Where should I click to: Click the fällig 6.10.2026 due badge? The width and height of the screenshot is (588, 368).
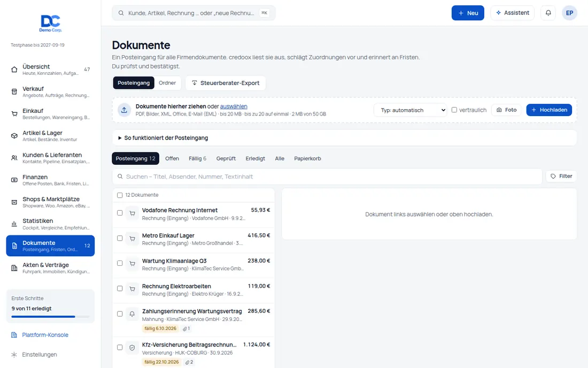tap(160, 328)
